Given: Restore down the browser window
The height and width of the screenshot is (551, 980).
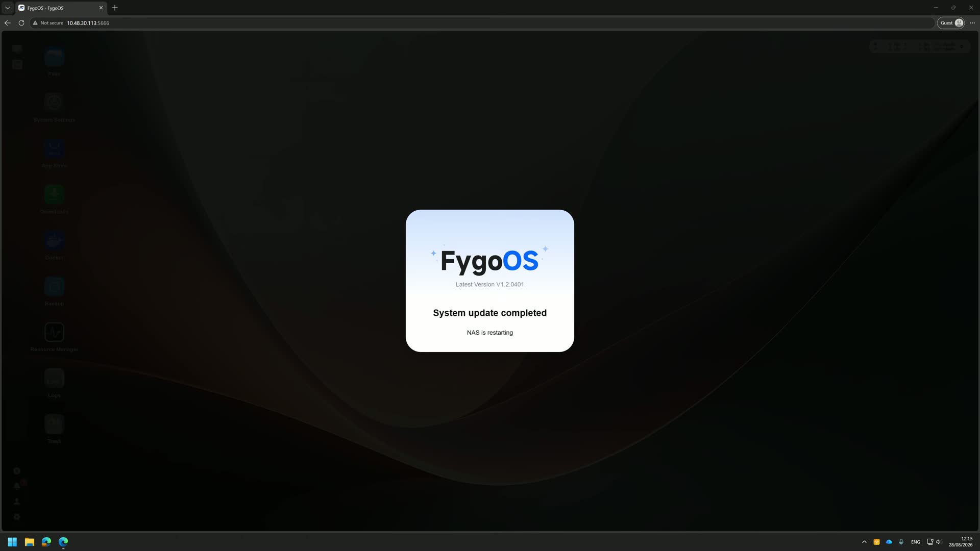Looking at the screenshot, I should click(953, 8).
